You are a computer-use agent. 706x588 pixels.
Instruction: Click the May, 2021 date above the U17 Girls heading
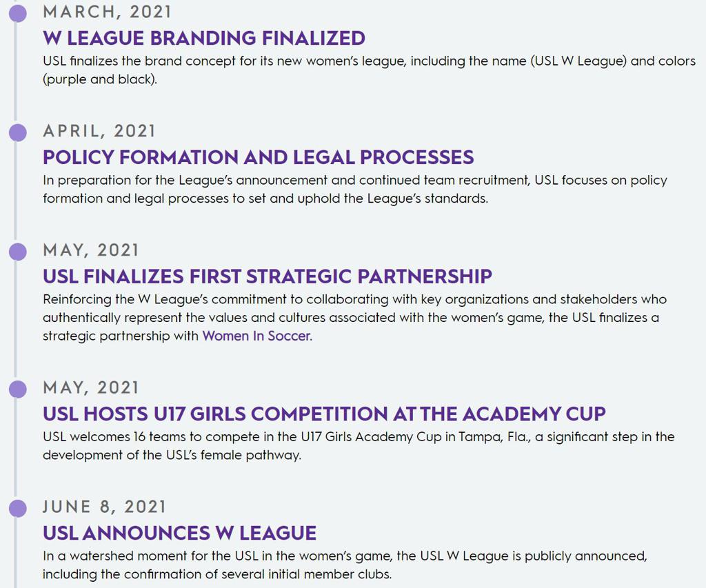[91, 387]
